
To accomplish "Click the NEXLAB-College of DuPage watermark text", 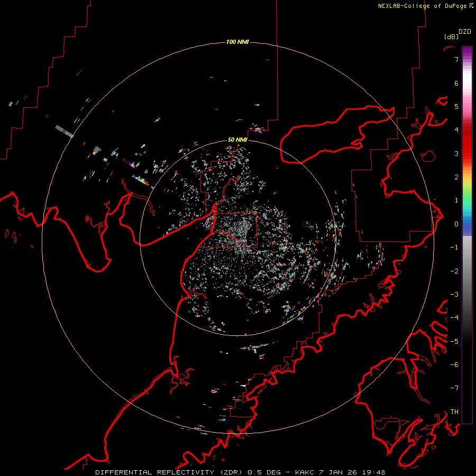I will pyautogui.click(x=422, y=6).
